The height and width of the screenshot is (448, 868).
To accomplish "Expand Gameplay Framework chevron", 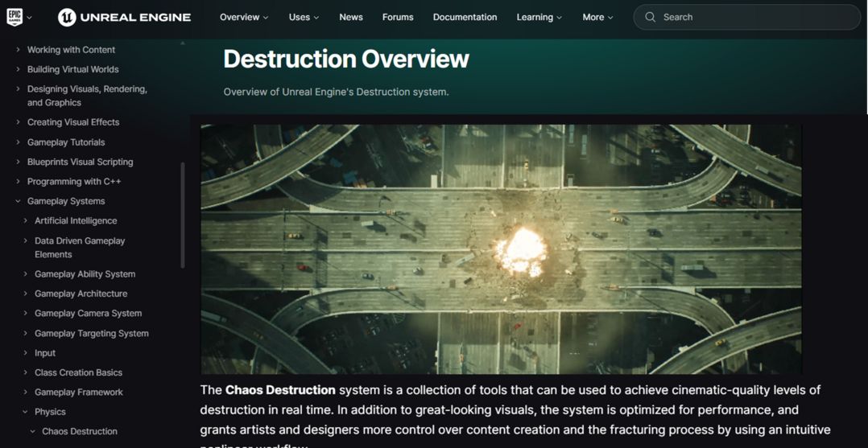I will tap(26, 393).
